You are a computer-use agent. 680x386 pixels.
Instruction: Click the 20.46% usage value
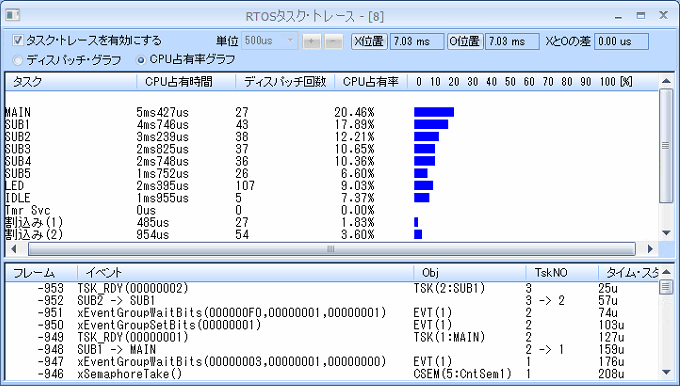point(354,112)
